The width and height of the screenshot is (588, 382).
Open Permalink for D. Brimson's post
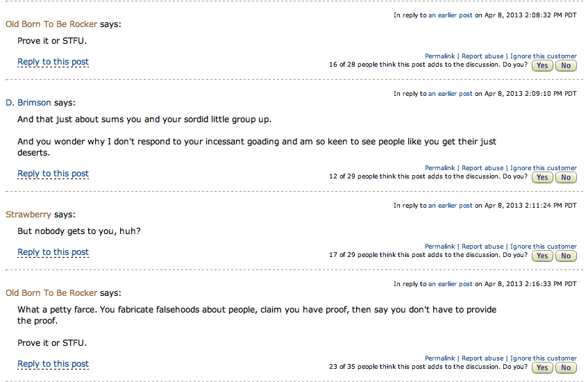[x=440, y=168]
